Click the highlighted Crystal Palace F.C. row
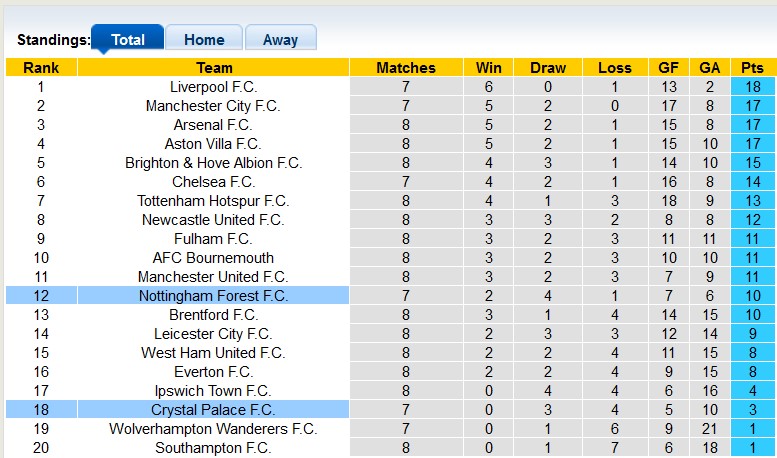 (x=213, y=410)
